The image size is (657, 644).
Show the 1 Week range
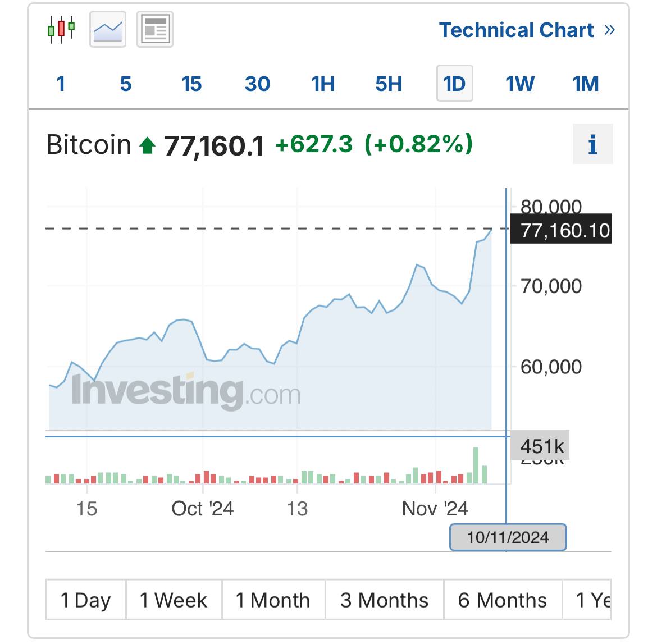[x=174, y=600]
